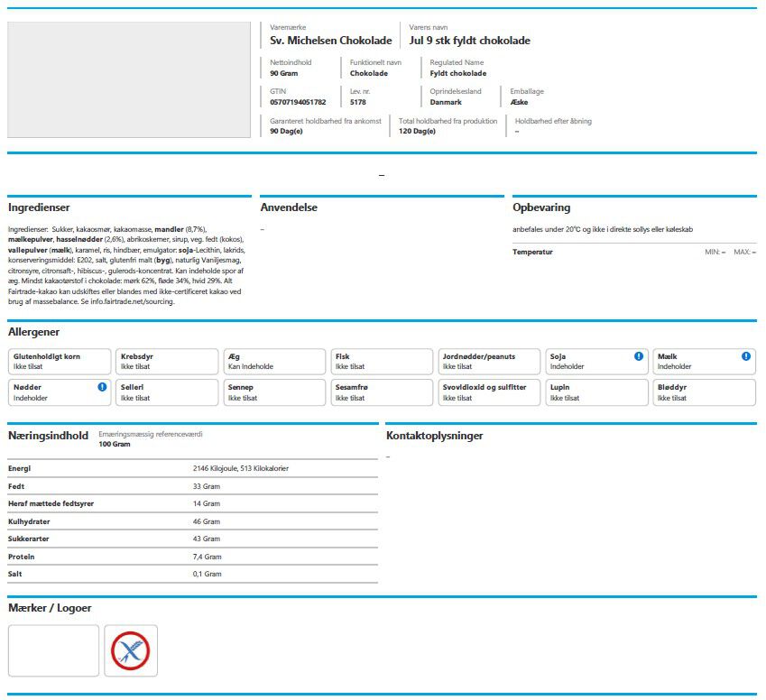
Task: Click the Energi value '2146 Kilojoule, 513 Kilokalorier'
Action: coord(241,468)
